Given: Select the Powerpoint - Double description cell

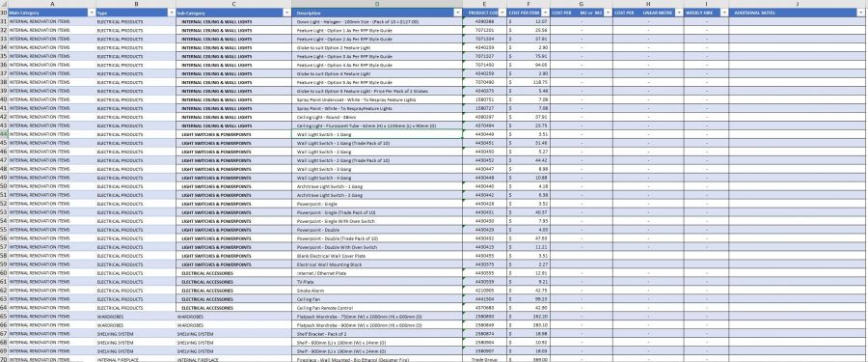Looking at the screenshot, I should click(377, 230).
